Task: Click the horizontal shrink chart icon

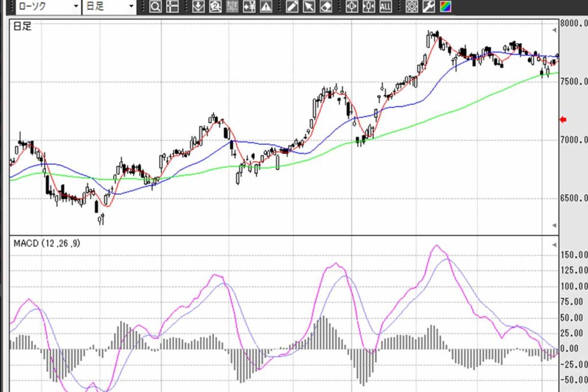Action: click(x=368, y=7)
